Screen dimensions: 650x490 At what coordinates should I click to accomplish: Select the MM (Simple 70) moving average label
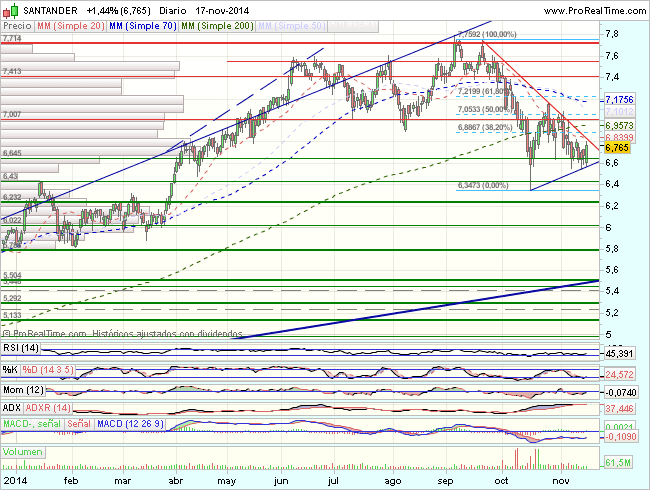(141, 23)
